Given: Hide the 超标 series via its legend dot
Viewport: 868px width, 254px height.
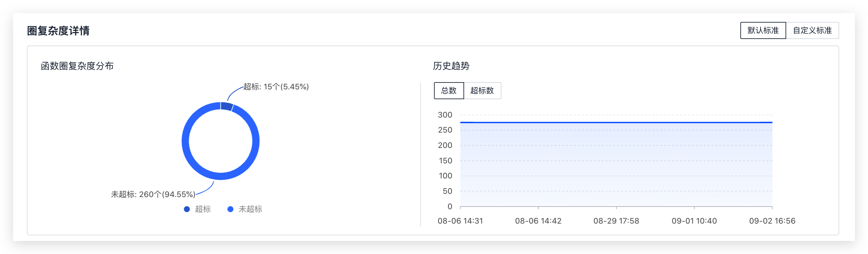Looking at the screenshot, I should pos(187,209).
